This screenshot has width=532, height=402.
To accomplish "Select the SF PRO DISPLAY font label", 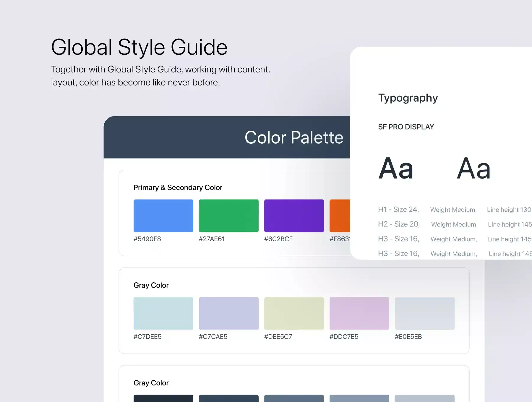I will pos(406,127).
